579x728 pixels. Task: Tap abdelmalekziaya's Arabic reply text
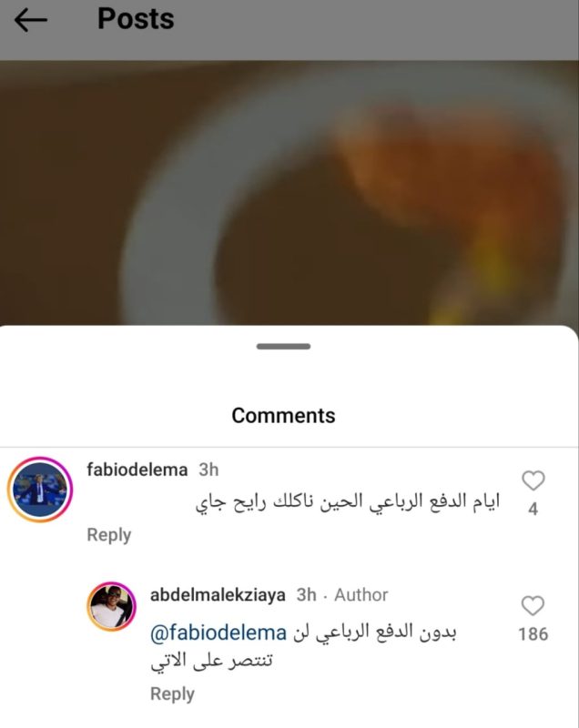(x=304, y=647)
